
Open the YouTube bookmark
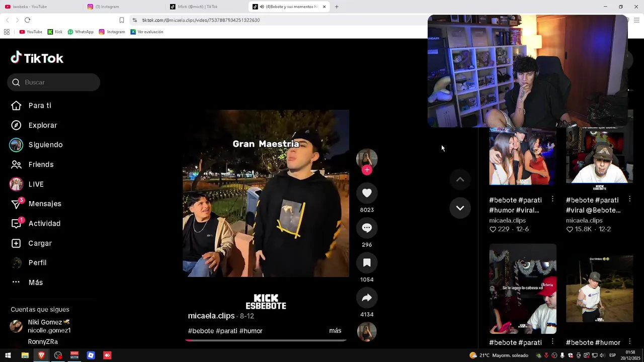point(31,32)
